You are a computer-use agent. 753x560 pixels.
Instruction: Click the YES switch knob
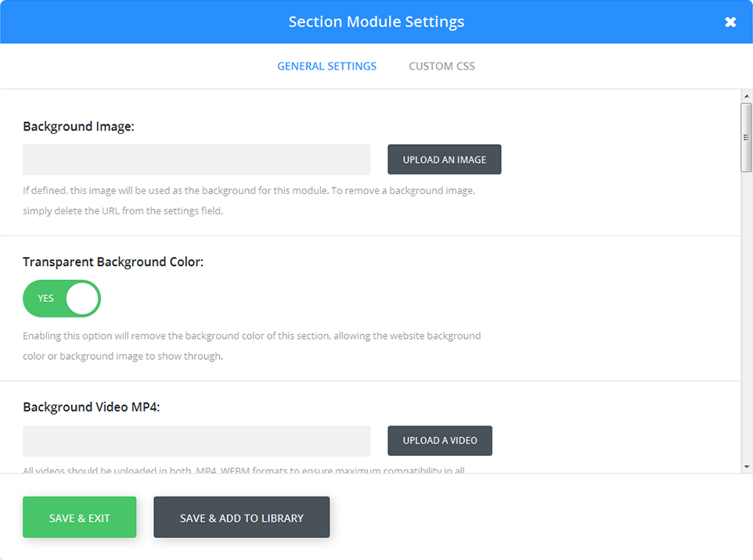click(81, 299)
